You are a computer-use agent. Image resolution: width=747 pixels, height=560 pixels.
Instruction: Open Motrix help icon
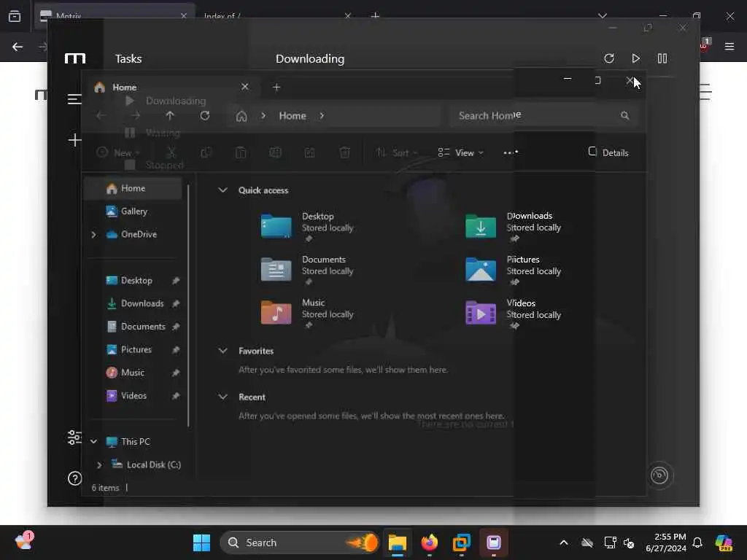75,478
